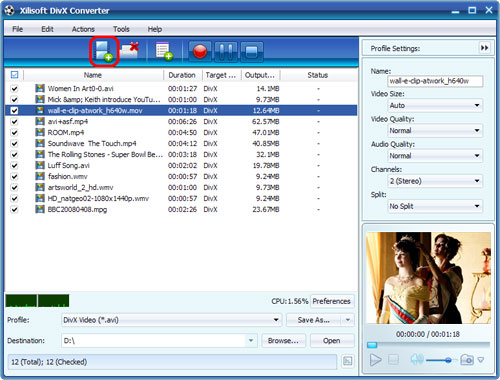Click file icon of Women In Art0-0.avi
The image size is (500, 380).
click(x=40, y=88)
